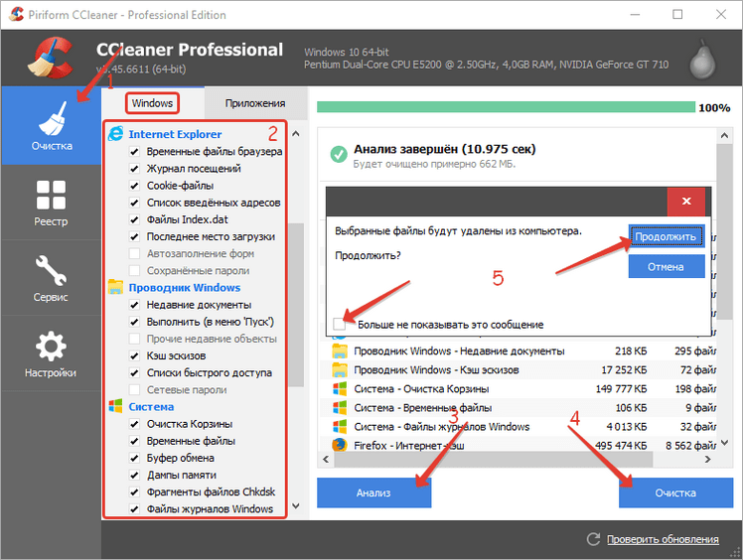Screen dimensions: 743x560
Task: Toggle Дампы памяти checkbox
Action: tap(134, 476)
